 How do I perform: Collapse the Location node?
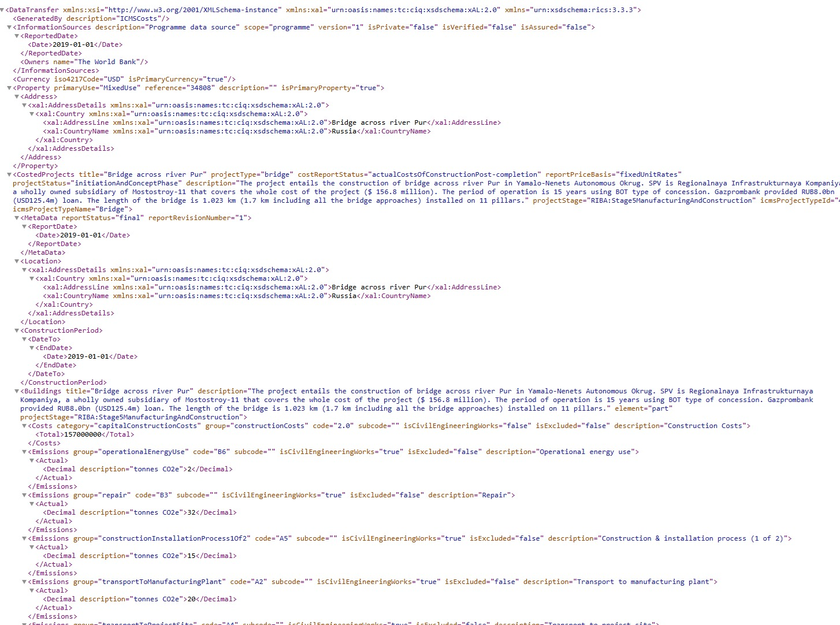[x=17, y=261]
